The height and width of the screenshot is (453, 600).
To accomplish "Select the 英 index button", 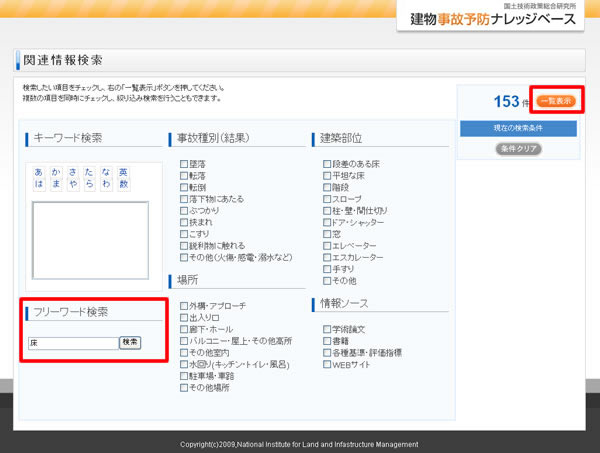I will point(123,172).
